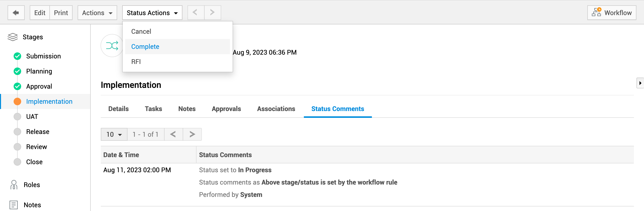Select the UAT stage

32,117
